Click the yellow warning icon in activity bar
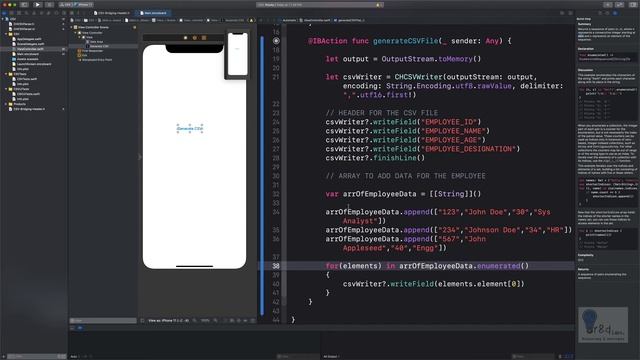The height and width of the screenshot is (360, 640). point(378,4)
